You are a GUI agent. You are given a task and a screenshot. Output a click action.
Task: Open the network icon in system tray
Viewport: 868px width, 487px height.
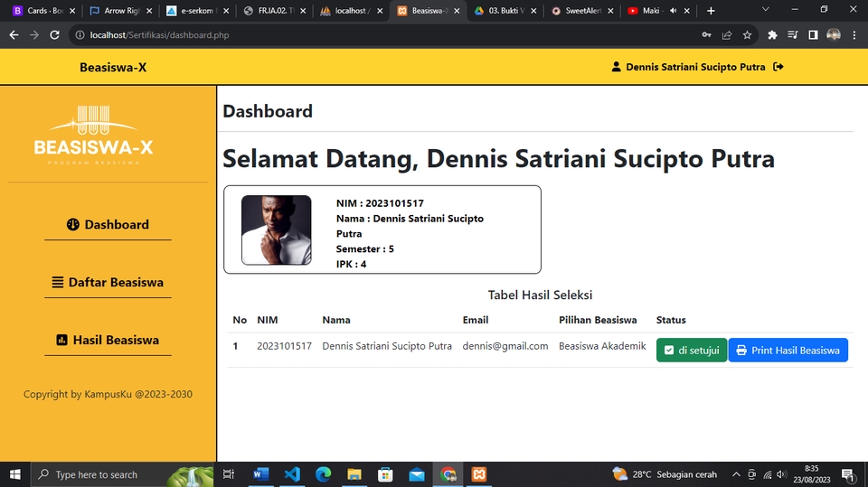(x=768, y=474)
